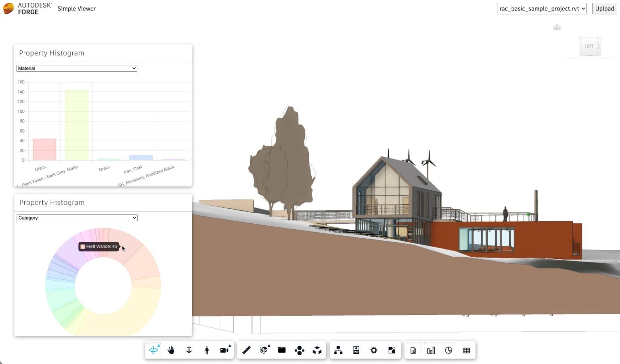
Task: Show the pie chart extension
Action: click(448, 350)
